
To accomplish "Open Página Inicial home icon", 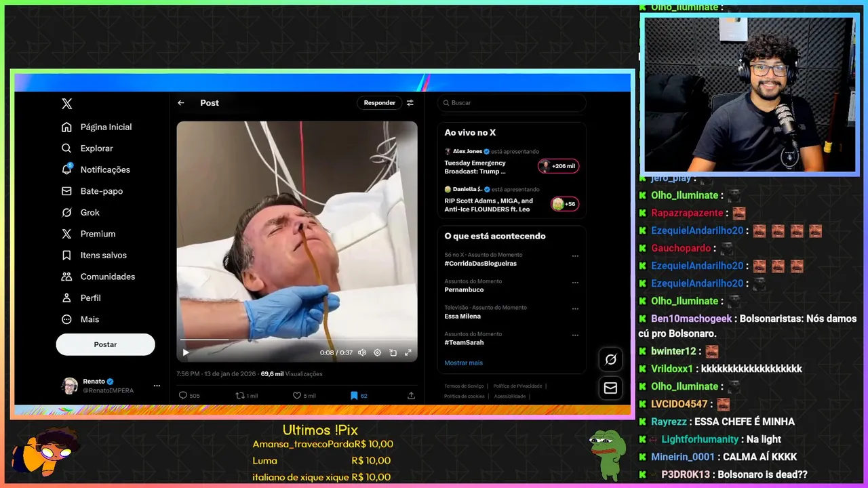I will tap(66, 127).
